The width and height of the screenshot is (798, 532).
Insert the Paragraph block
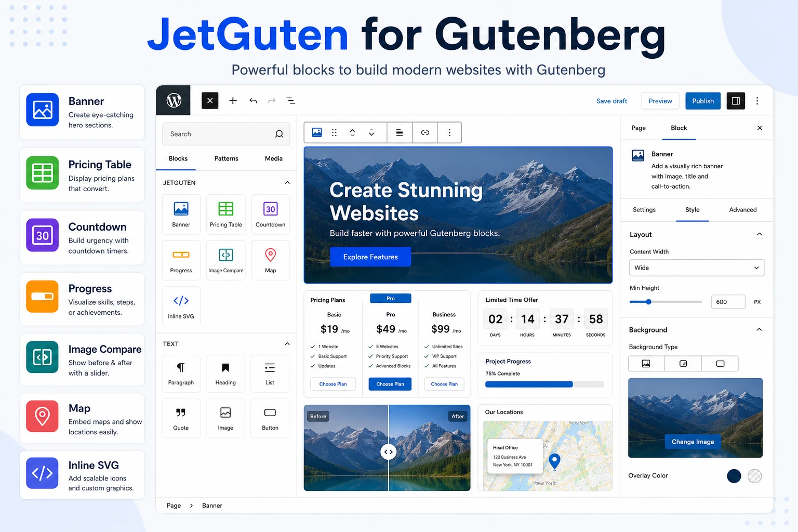tap(181, 374)
